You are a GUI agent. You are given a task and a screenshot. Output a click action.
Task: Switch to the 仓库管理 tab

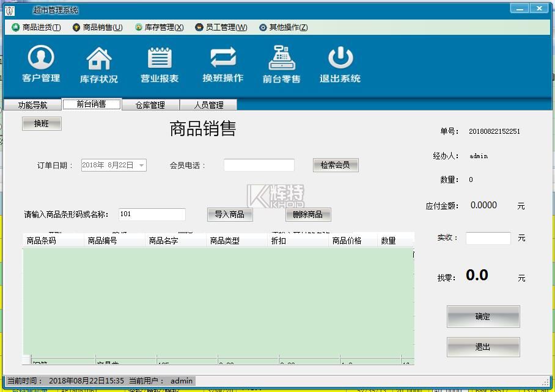(x=150, y=105)
